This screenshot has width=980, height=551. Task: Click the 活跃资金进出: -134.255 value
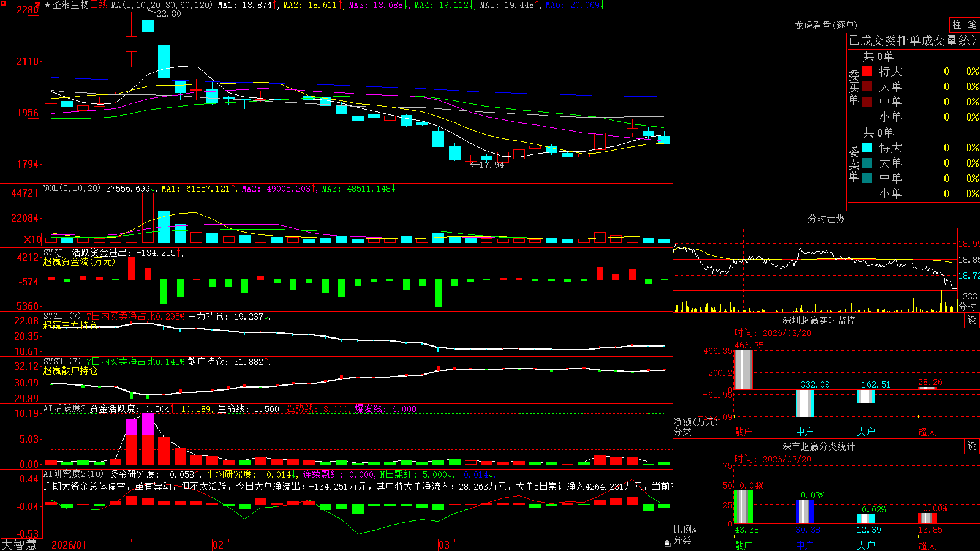tap(124, 252)
